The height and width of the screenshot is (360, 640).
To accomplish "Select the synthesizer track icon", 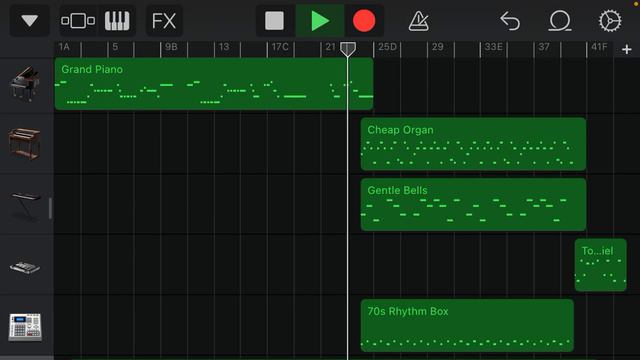I will 24,267.
